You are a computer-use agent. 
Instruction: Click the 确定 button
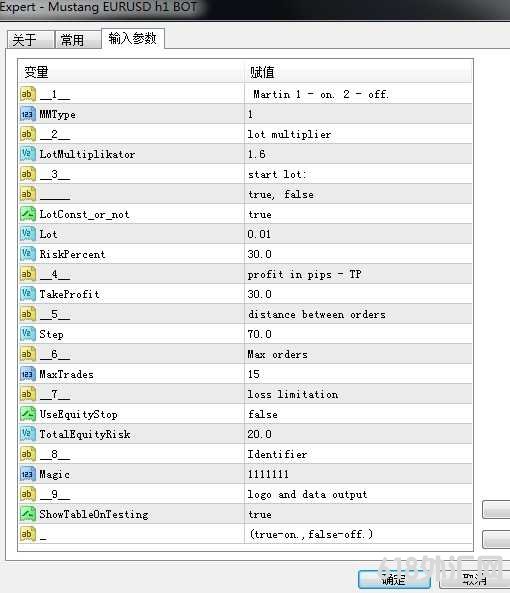[x=394, y=579]
